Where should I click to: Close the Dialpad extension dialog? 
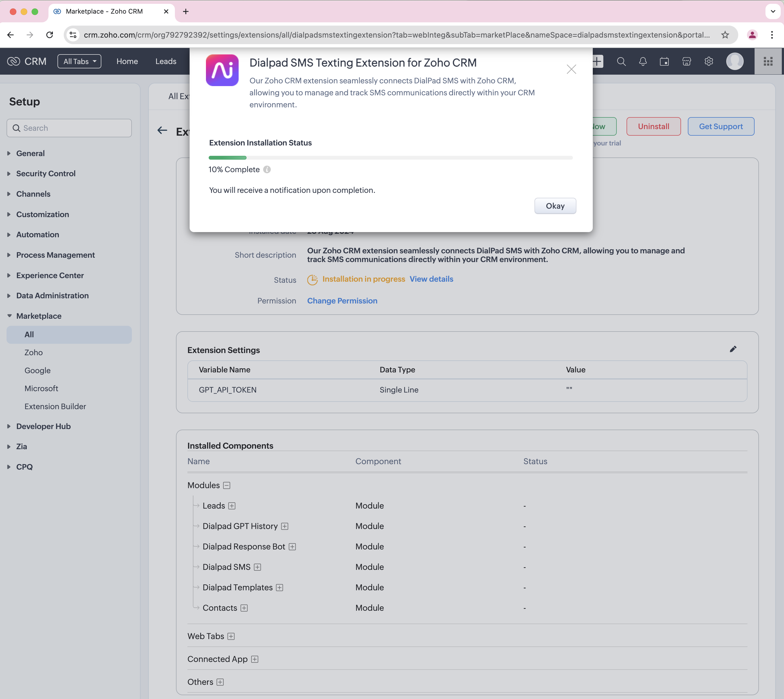(571, 69)
